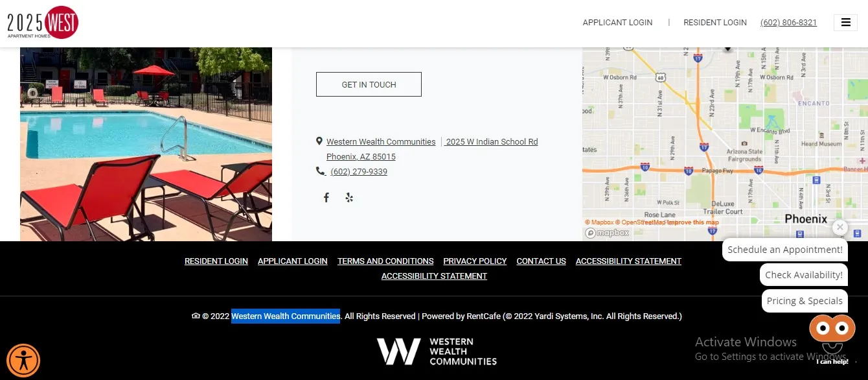Click the pool photo with red chairs
Screen dimensions: 868x380
tap(146, 144)
